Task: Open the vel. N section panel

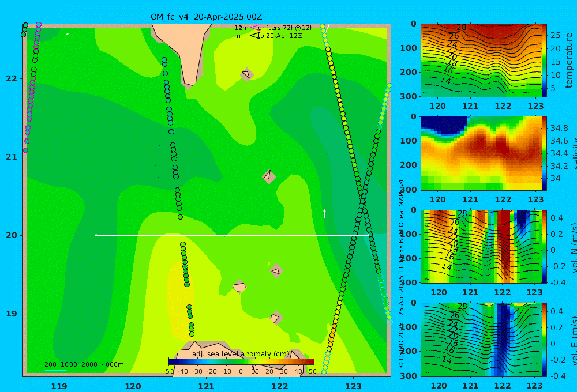Action: coord(481,246)
